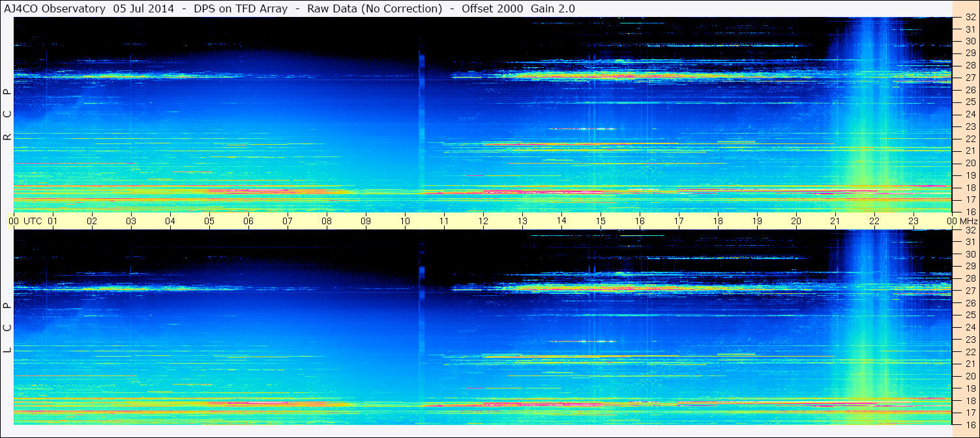Select the 05 hour tick label
The width and height of the screenshot is (980, 438).
[x=209, y=221]
